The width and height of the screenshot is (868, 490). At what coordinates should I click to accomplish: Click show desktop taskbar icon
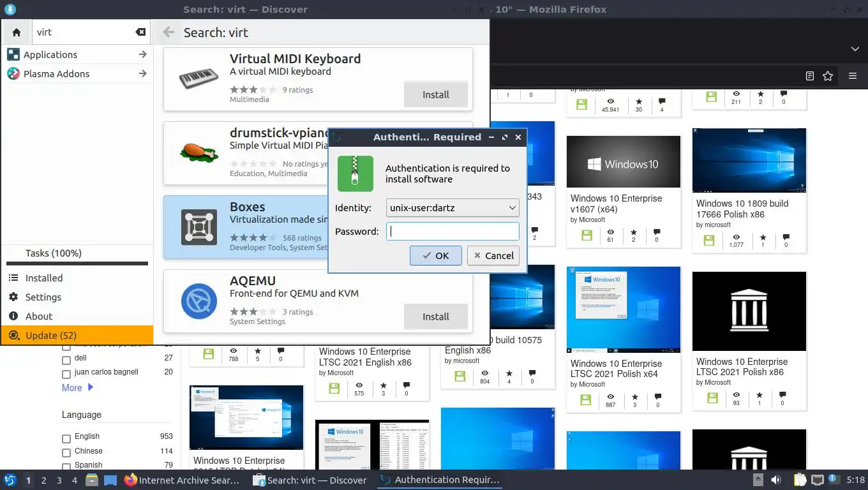[110, 480]
